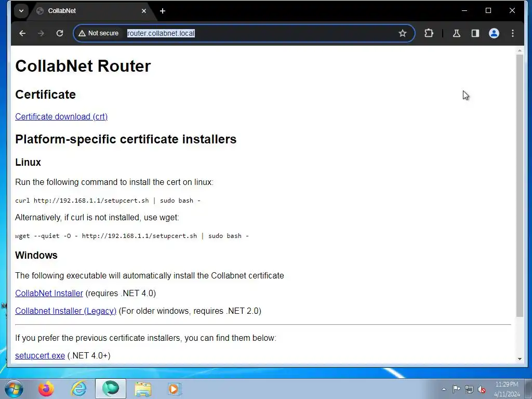Screen dimensions: 532x399
Task: Click the forward navigation arrow
Action: pyautogui.click(x=41, y=33)
